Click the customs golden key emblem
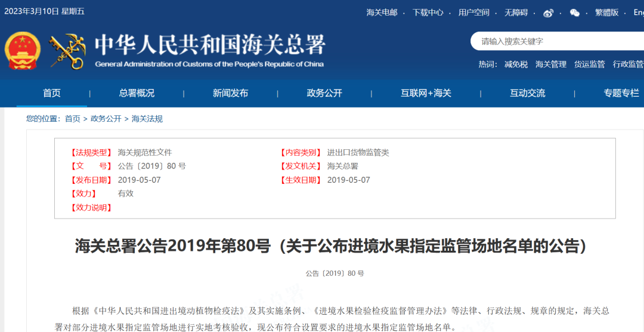 click(67, 51)
